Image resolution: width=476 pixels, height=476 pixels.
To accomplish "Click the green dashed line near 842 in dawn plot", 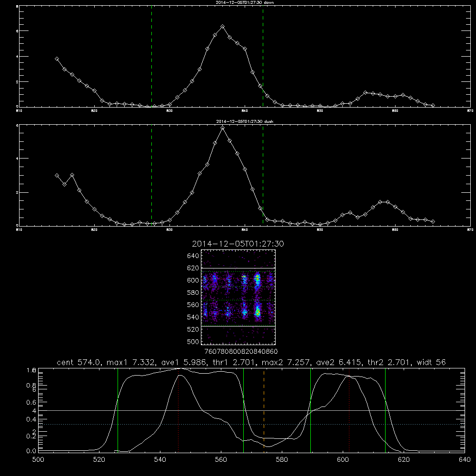I will click(263, 58).
